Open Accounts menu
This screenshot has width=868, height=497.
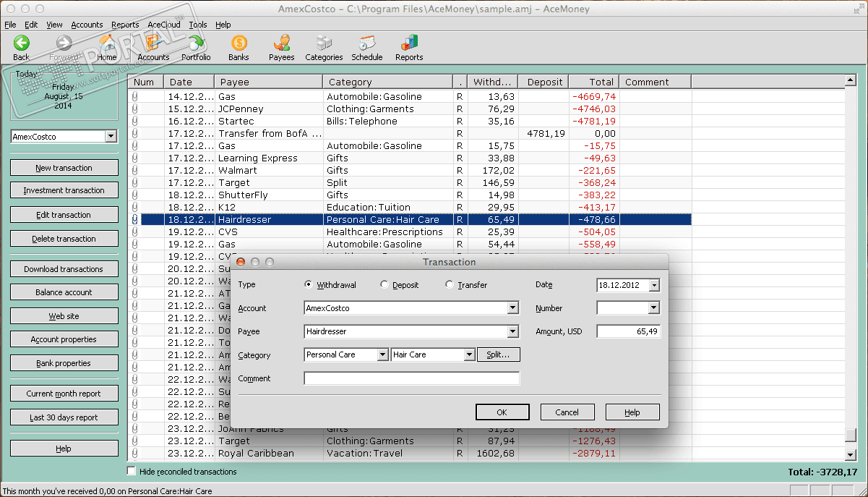pos(87,25)
